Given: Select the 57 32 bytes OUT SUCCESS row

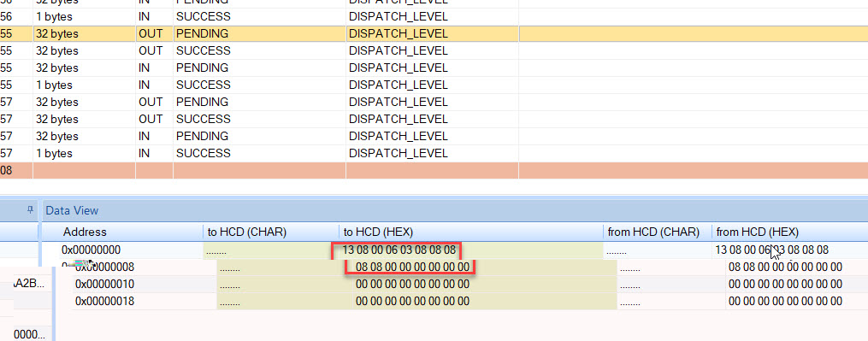Looking at the screenshot, I should click(x=434, y=120).
